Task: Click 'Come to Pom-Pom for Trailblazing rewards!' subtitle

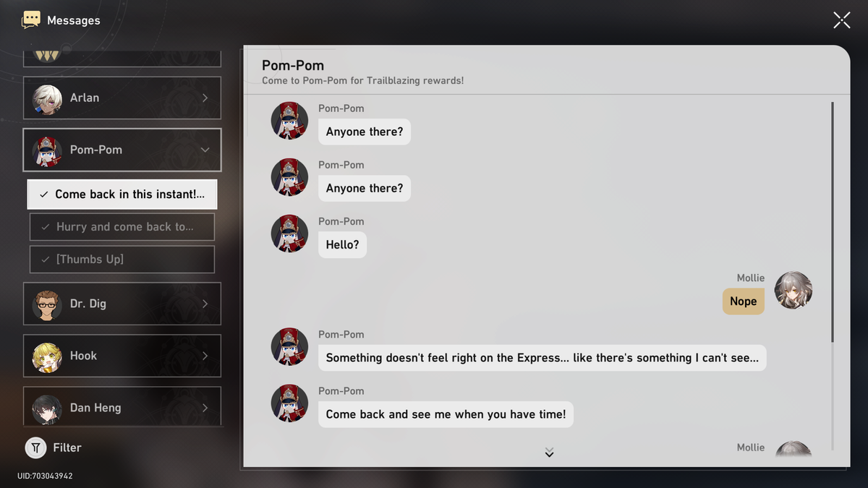Action: click(363, 81)
